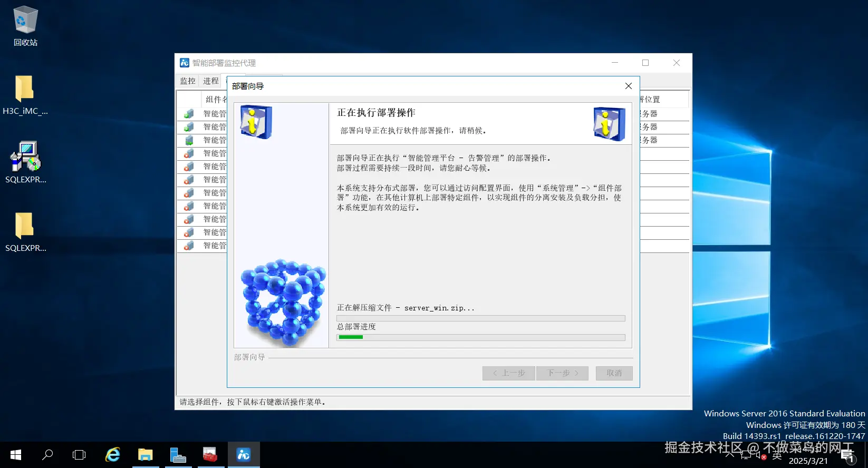
Task: Open Task View from taskbar
Action: point(79,455)
